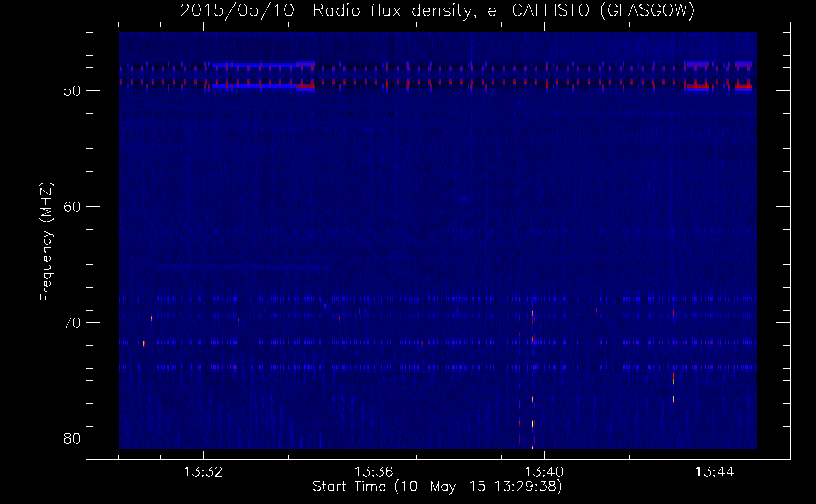Click the 13:40 time tick label
The width and height of the screenshot is (816, 504).
(x=544, y=472)
